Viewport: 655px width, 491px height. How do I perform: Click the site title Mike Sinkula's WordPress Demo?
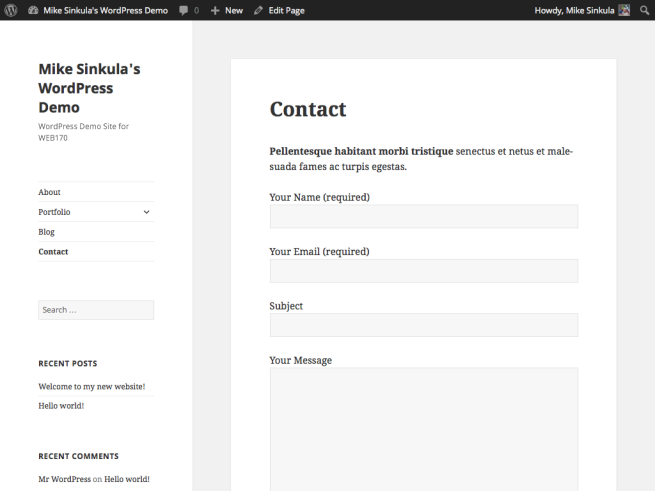click(x=89, y=88)
